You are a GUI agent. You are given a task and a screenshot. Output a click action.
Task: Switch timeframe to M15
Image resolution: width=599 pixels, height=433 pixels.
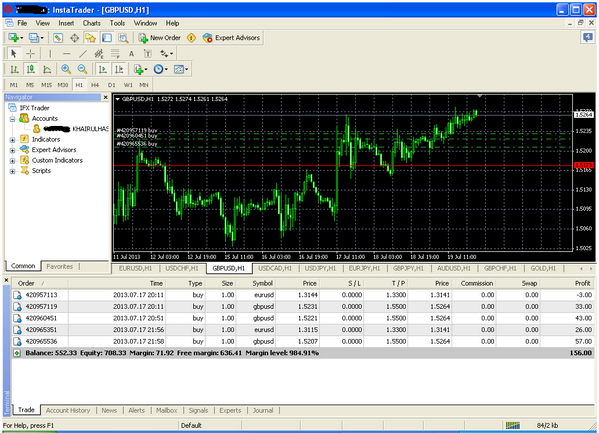point(46,85)
